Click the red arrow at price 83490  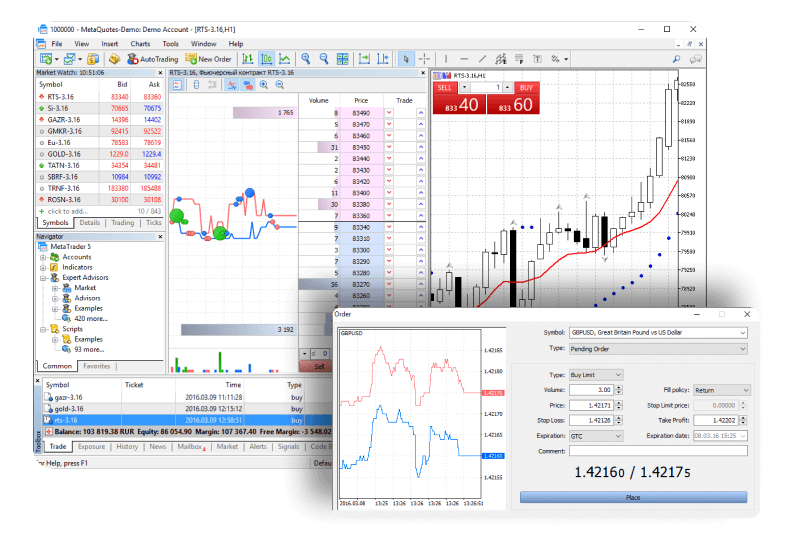[x=389, y=113]
